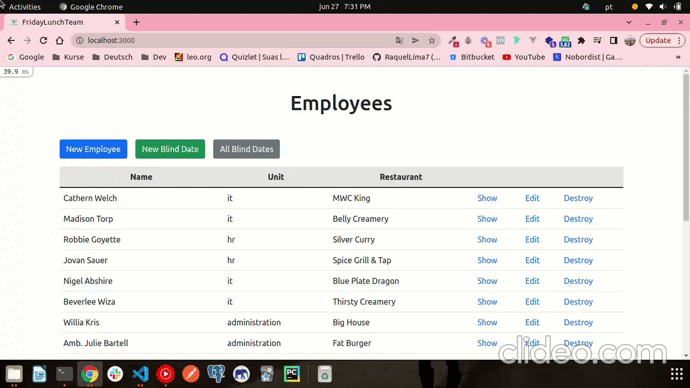The height and width of the screenshot is (388, 690).
Task: Open the Trash in the dock
Action: point(324,374)
